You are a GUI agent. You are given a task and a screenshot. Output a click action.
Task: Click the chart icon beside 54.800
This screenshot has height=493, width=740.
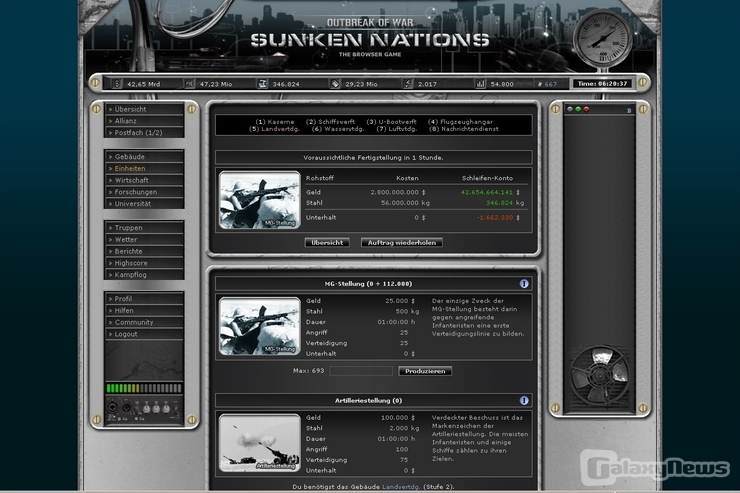click(x=480, y=84)
